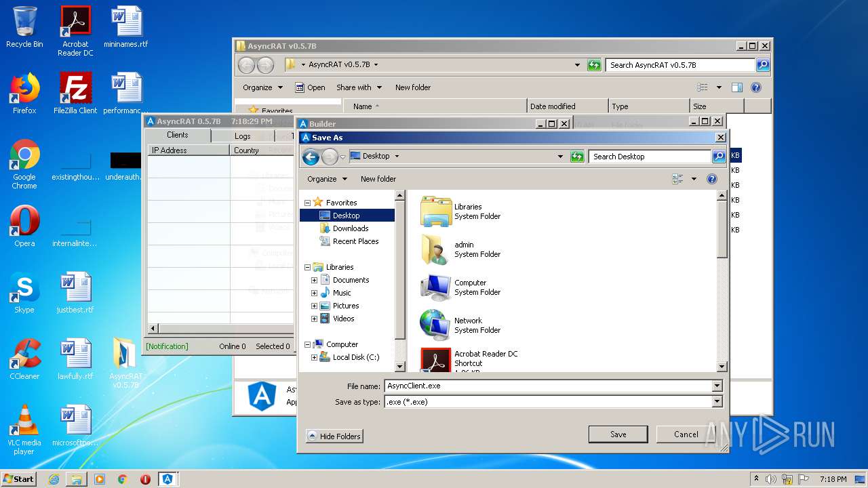
Task: Select the Libraries system folder icon
Action: [435, 211]
